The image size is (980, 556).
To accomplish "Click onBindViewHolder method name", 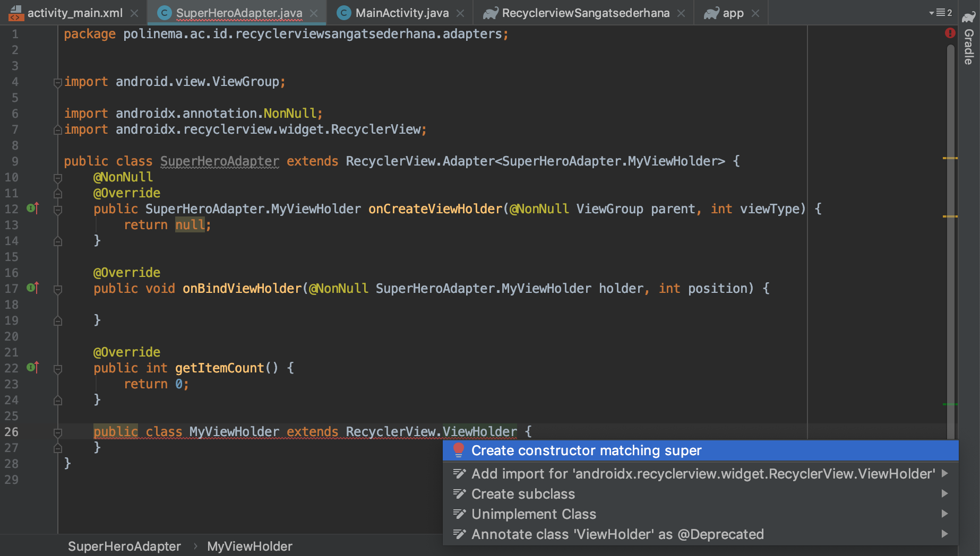I will [242, 289].
